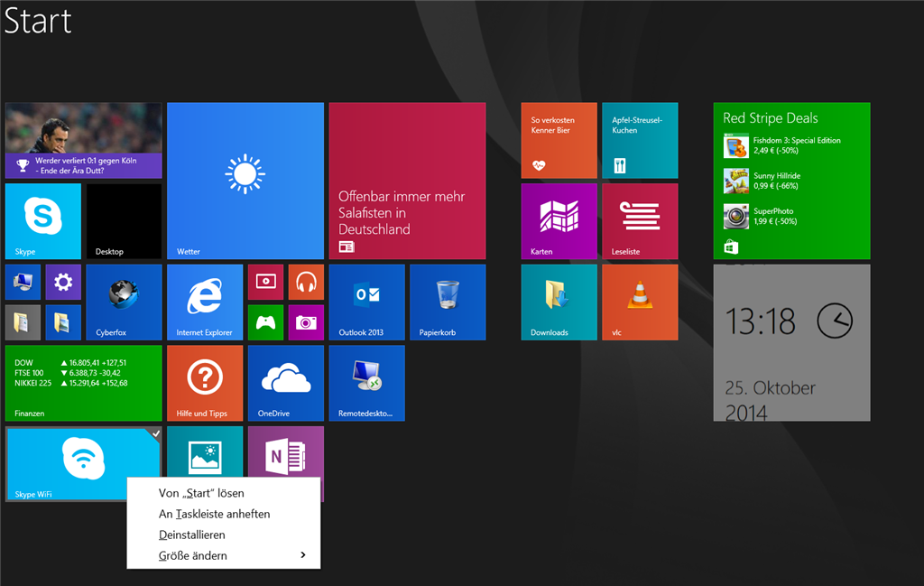Open the sports news tile about Werder
This screenshot has height=586, width=924.
pyautogui.click(x=83, y=140)
